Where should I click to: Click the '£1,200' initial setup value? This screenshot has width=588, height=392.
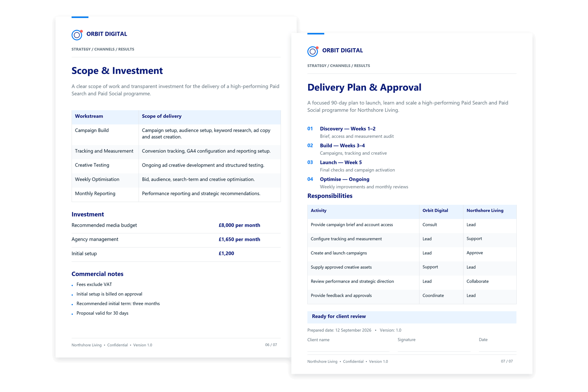226,253
